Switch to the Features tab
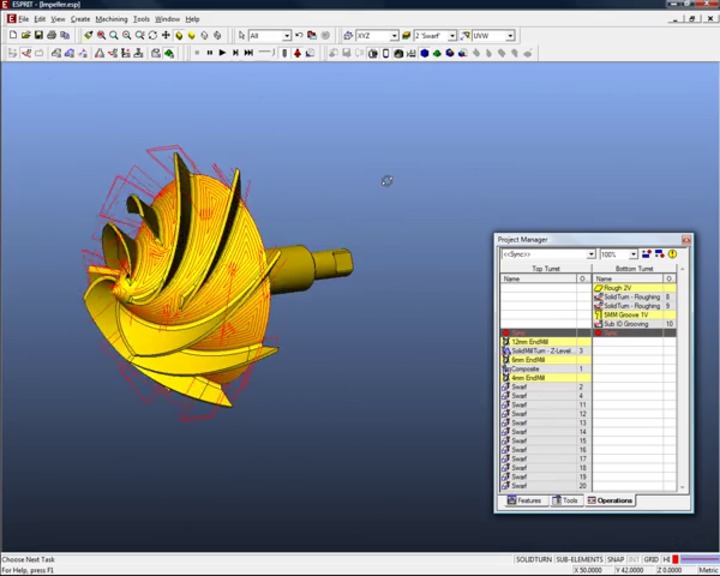720x576 pixels. pyautogui.click(x=524, y=500)
